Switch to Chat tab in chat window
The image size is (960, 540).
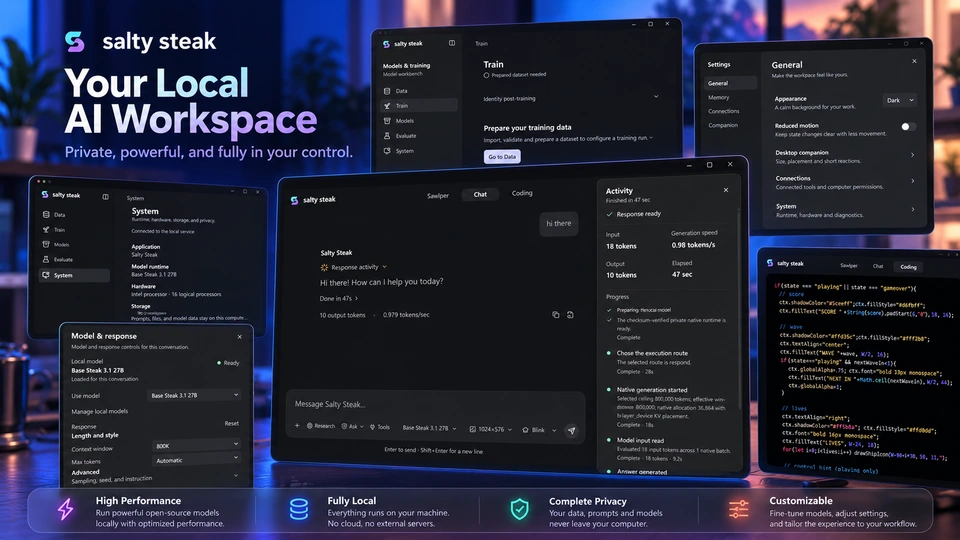480,194
